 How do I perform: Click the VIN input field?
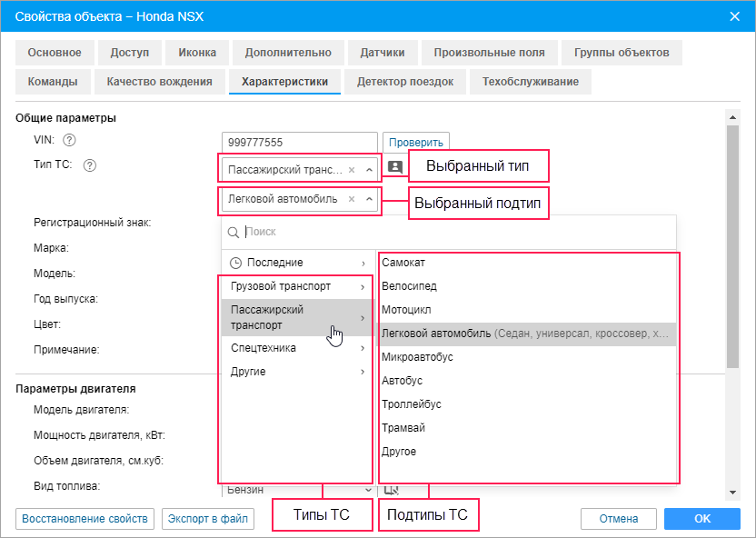300,142
